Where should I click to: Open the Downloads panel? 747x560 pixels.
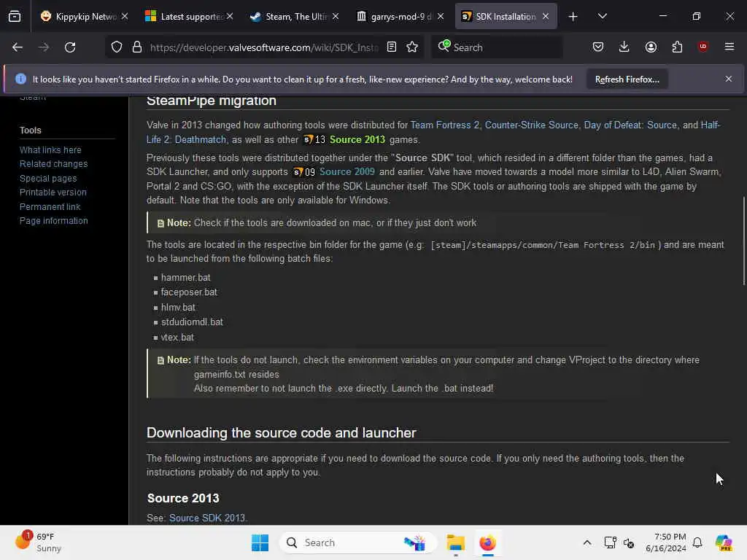click(624, 47)
